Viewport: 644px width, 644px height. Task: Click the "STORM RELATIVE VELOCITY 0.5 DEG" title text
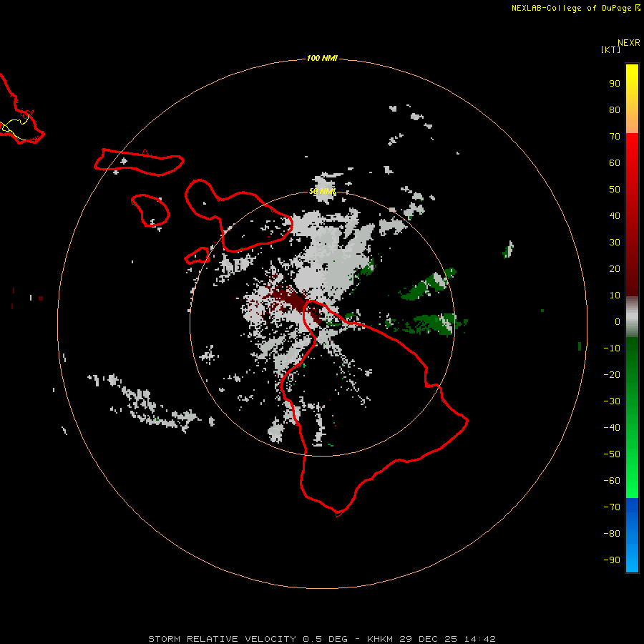coord(248,639)
